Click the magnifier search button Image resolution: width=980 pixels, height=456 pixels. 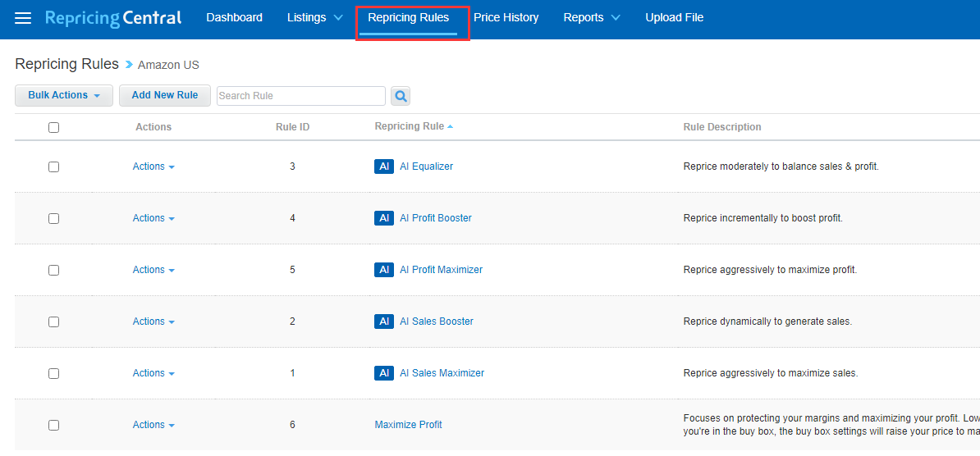401,96
